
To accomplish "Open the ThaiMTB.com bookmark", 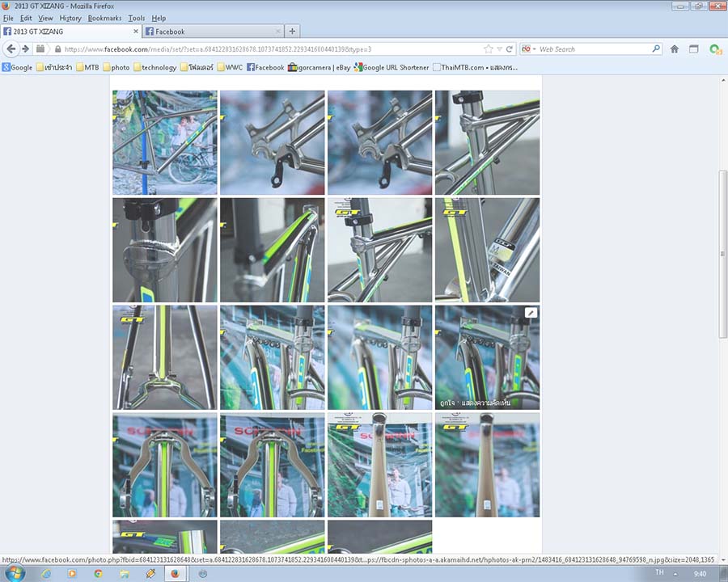I will tap(475, 67).
